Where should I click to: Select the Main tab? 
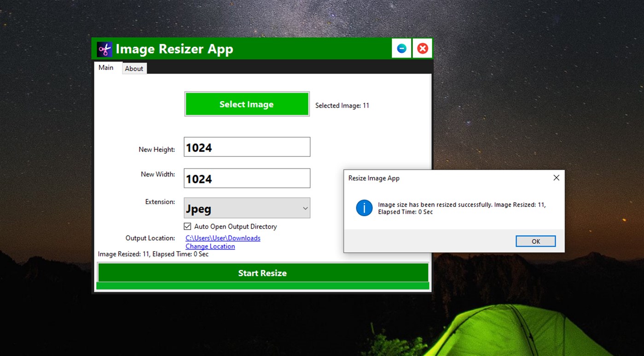(x=106, y=67)
